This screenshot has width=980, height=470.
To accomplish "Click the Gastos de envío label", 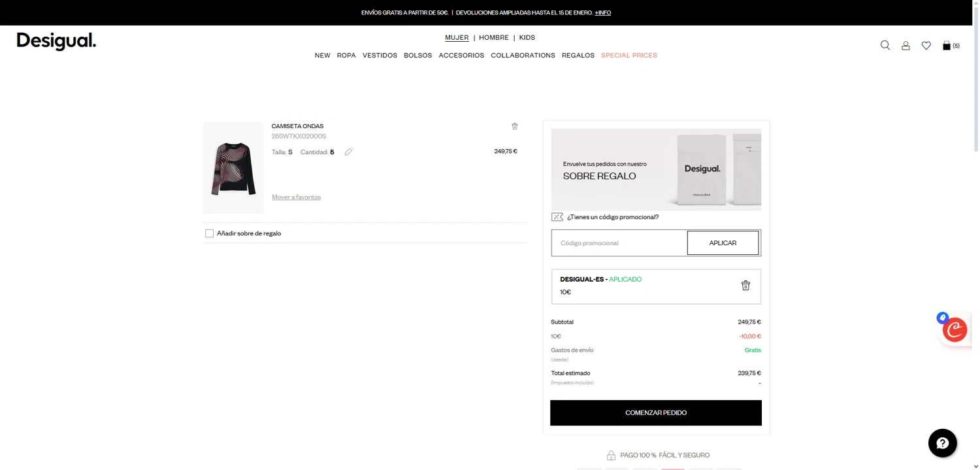I will [x=572, y=350].
